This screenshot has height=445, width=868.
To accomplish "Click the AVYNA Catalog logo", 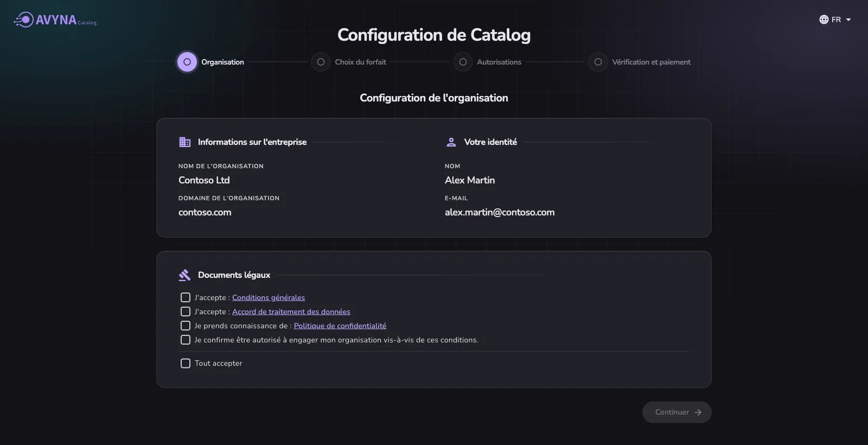I will pyautogui.click(x=55, y=20).
